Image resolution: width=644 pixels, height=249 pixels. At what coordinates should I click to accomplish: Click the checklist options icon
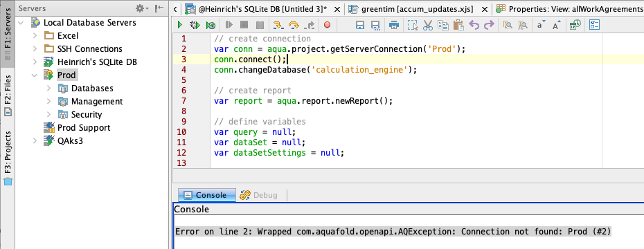594,25
